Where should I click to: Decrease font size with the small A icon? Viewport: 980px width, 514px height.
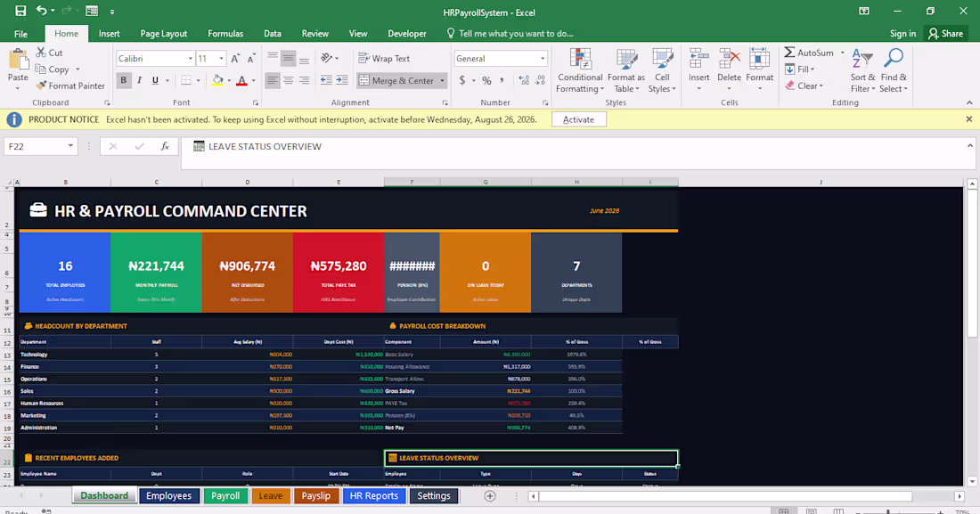click(250, 58)
